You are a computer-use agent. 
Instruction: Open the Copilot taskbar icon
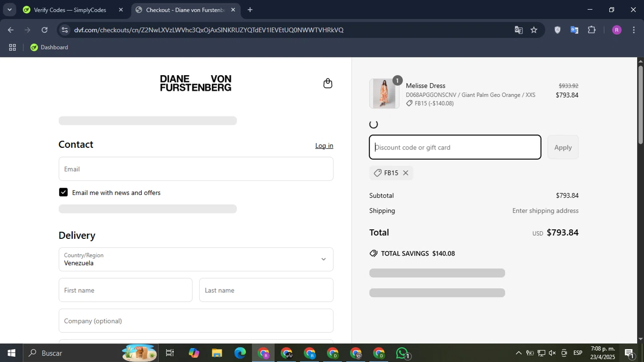point(194,353)
